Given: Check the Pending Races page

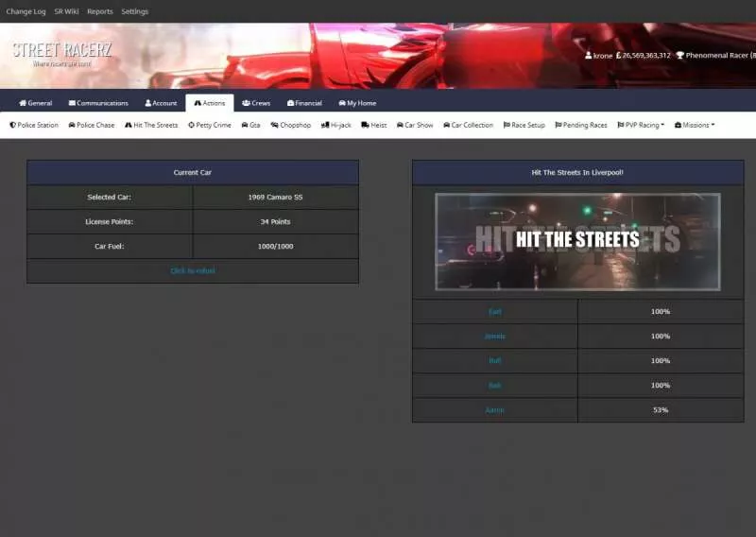Looking at the screenshot, I should coord(581,125).
